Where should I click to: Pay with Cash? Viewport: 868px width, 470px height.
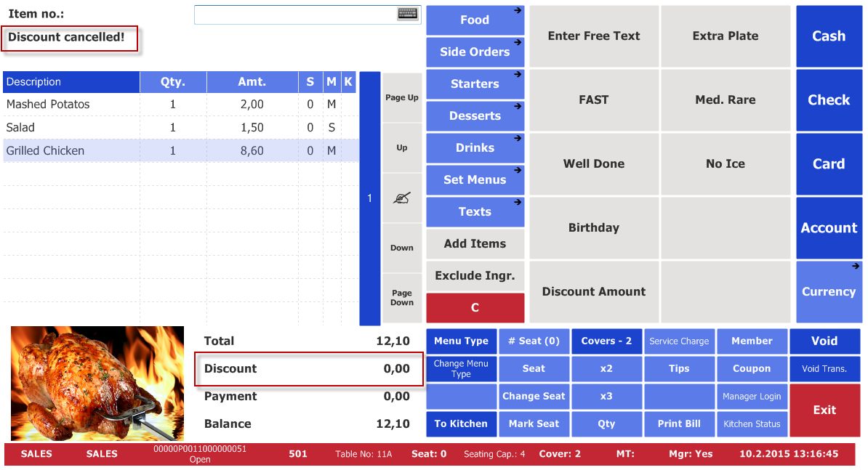(x=829, y=36)
